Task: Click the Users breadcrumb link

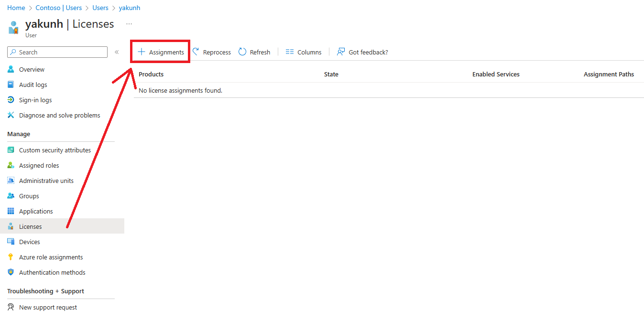Action: [100, 8]
